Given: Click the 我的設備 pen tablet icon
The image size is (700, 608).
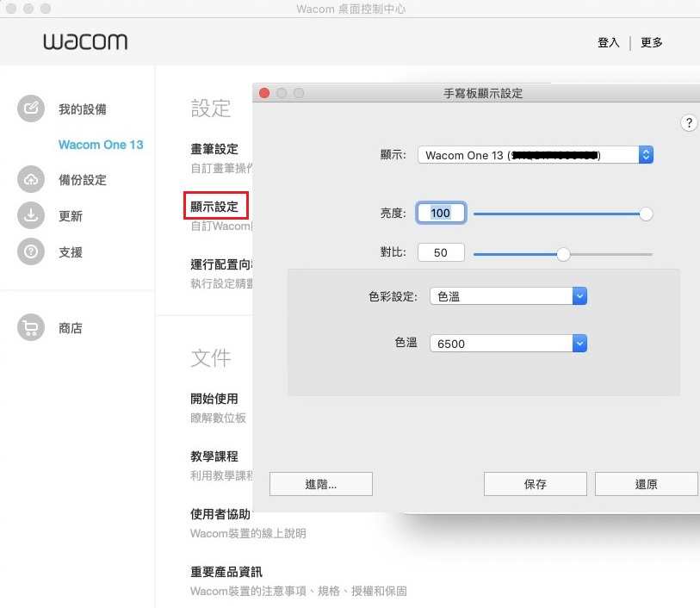Looking at the screenshot, I should (x=31, y=109).
